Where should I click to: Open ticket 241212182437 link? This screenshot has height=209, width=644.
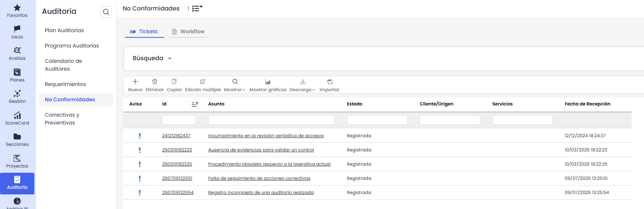(176, 136)
